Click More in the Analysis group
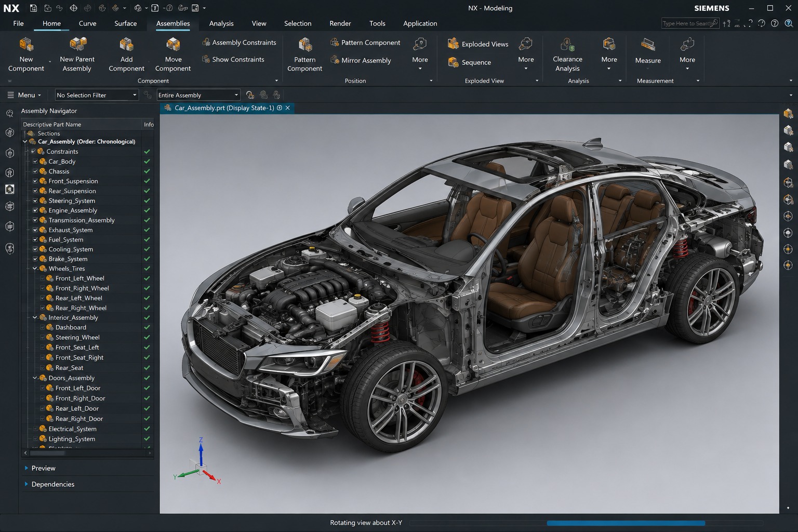 (x=609, y=54)
